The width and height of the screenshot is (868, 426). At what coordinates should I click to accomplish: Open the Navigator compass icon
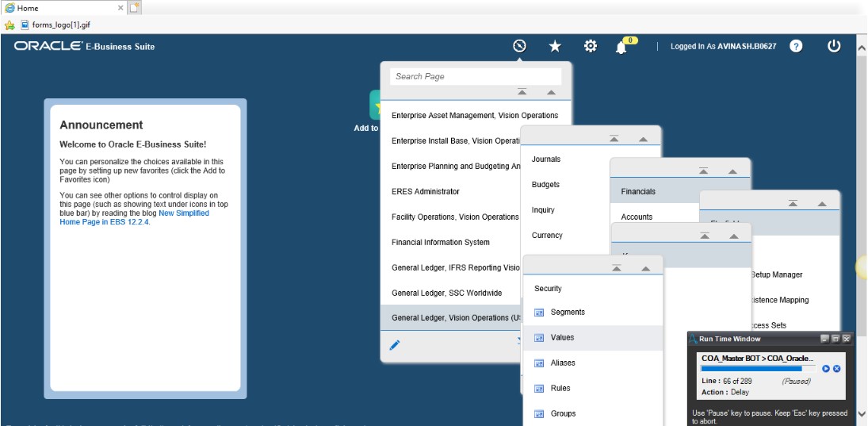(519, 46)
